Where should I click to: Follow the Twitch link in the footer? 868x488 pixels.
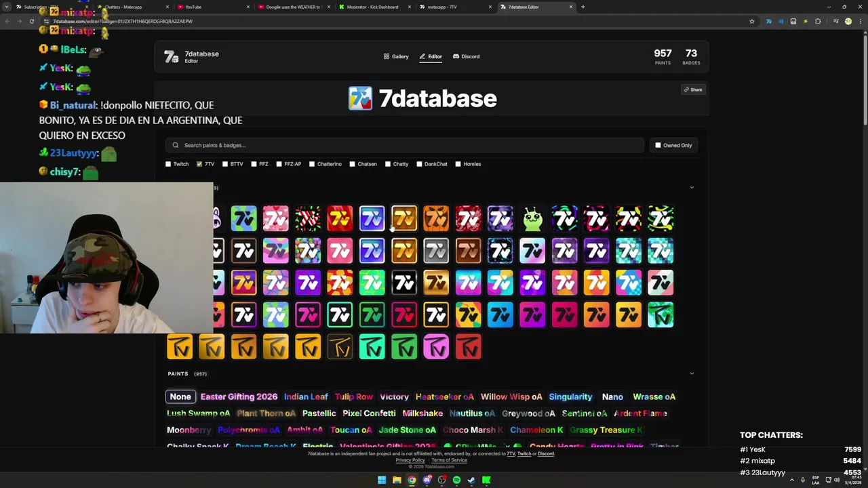point(524,453)
